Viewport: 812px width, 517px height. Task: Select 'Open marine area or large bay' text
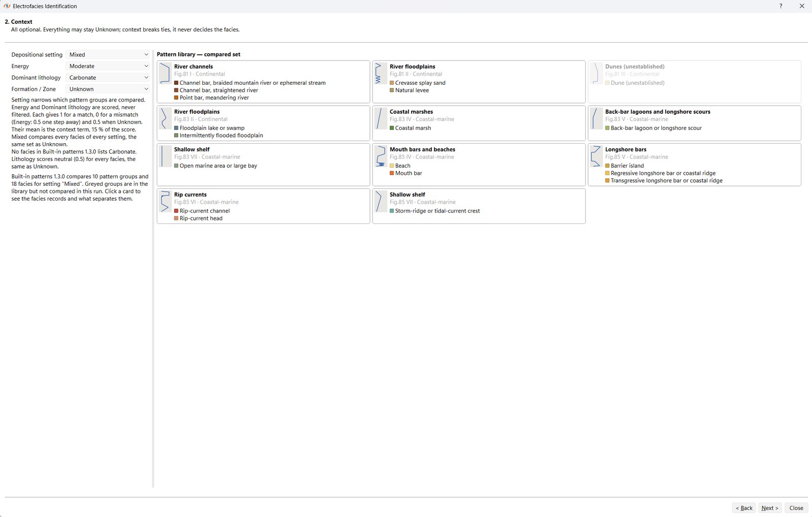click(218, 166)
